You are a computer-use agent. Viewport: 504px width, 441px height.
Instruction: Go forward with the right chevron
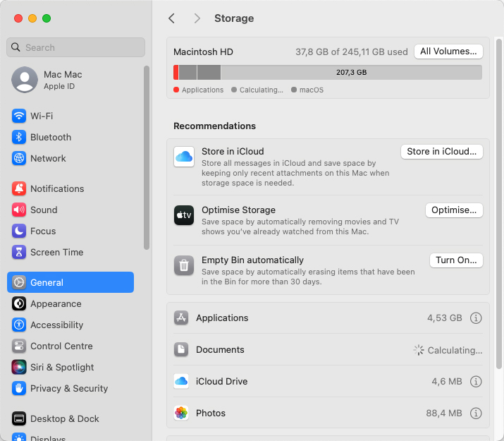197,18
